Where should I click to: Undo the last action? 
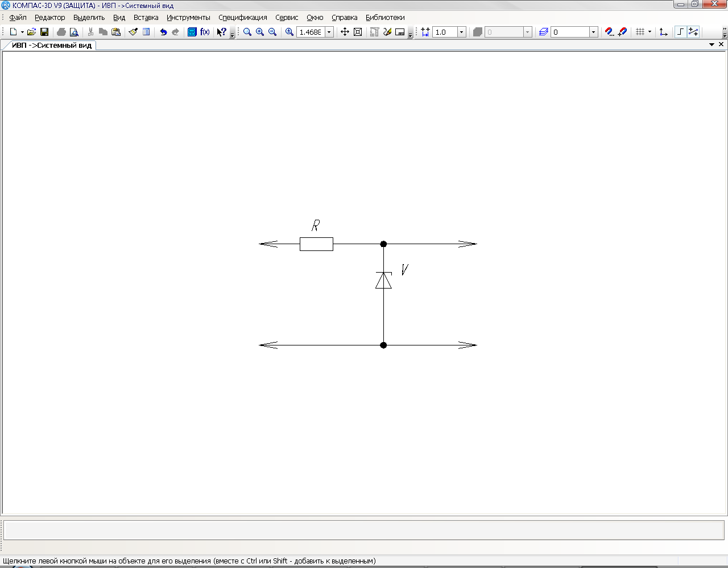pos(163,32)
